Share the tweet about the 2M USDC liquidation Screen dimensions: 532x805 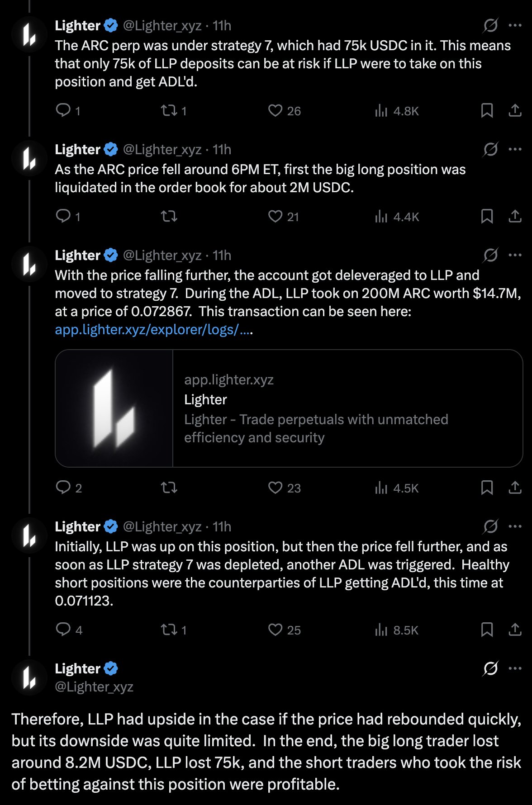(515, 217)
